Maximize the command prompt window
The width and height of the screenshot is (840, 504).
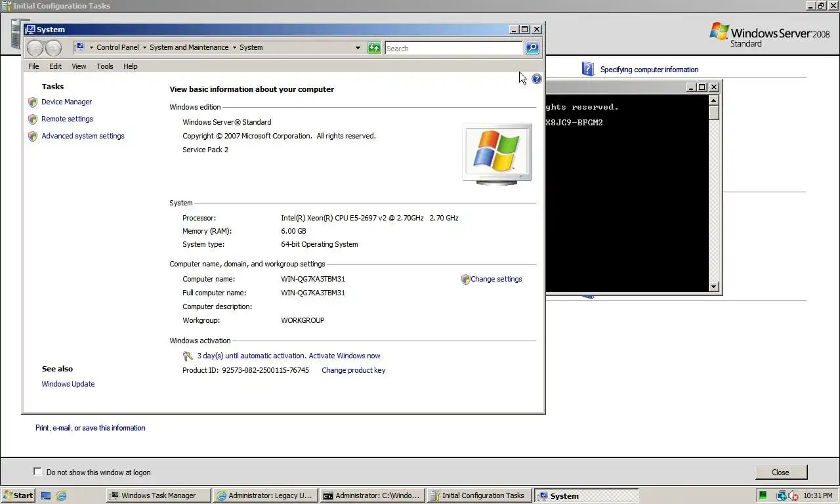[x=702, y=87]
